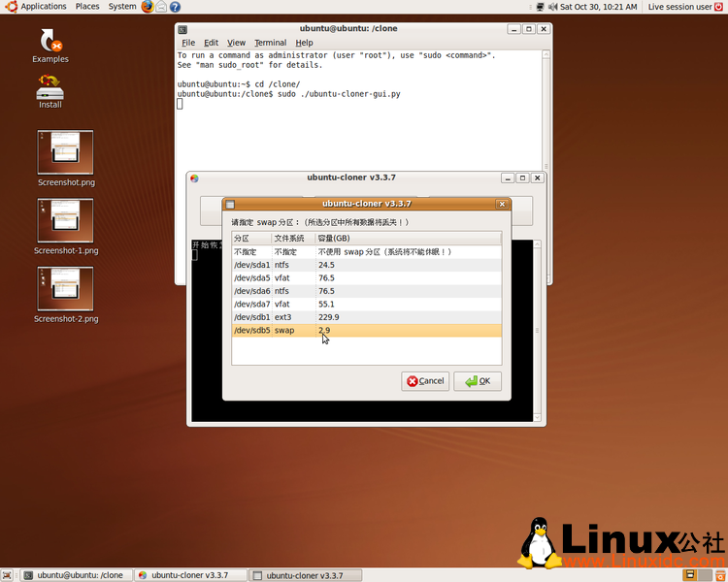Click the Ubuntu logo beside Applications

coord(11,7)
